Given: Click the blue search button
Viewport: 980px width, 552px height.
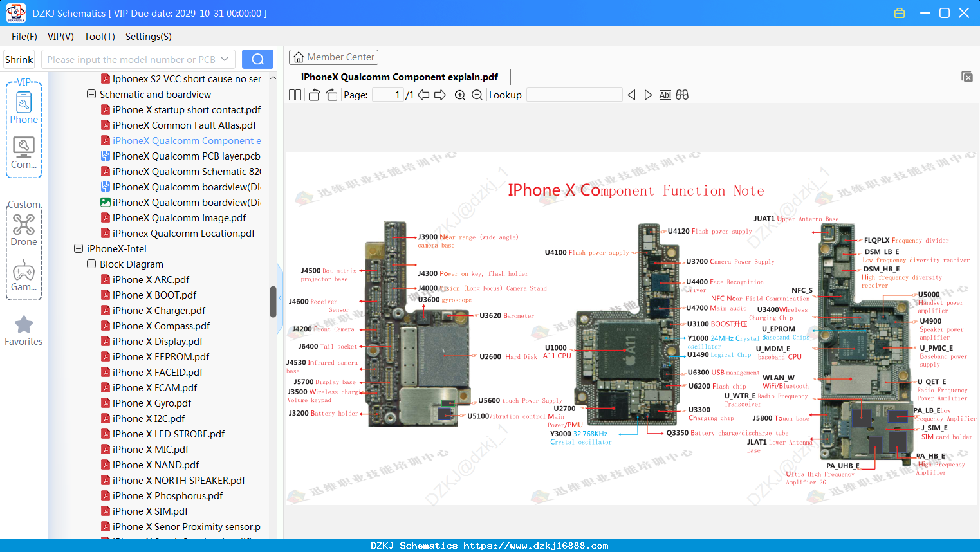Looking at the screenshot, I should pyautogui.click(x=257, y=59).
